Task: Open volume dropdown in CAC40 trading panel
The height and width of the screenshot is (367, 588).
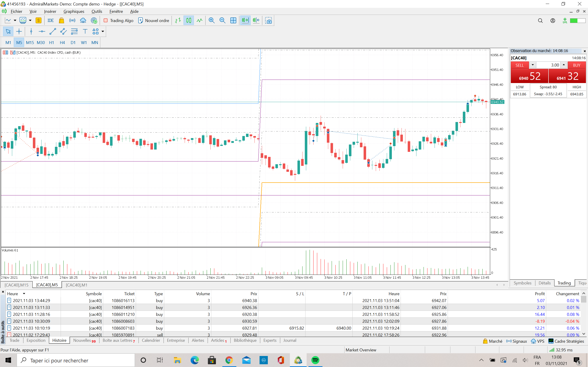Action: pyautogui.click(x=533, y=65)
